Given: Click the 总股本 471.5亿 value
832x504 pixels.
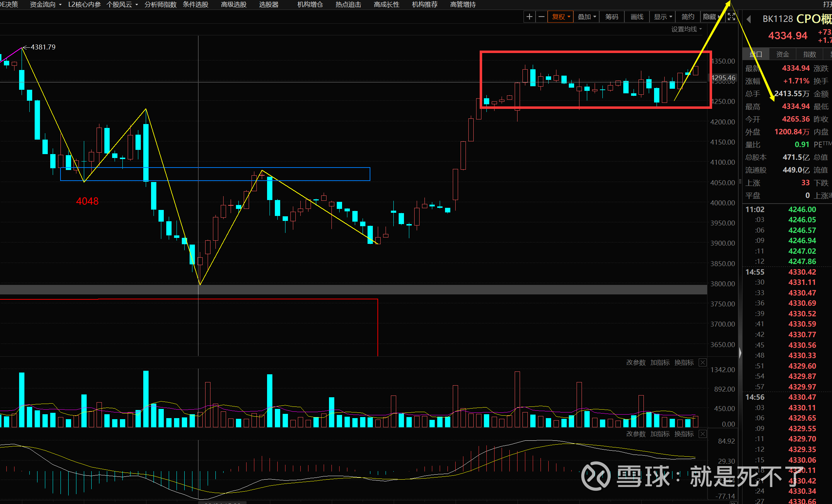Looking at the screenshot, I should 796,157.
